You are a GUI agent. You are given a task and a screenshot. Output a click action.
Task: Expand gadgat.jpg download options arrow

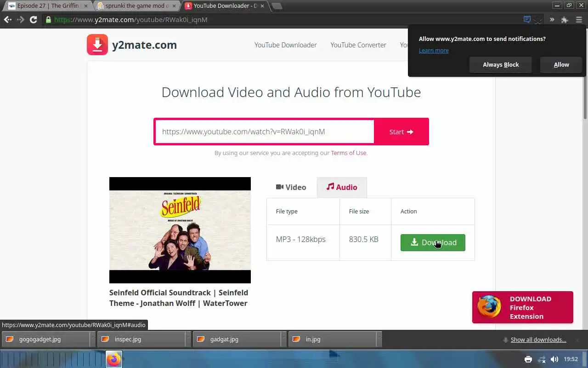(284, 339)
